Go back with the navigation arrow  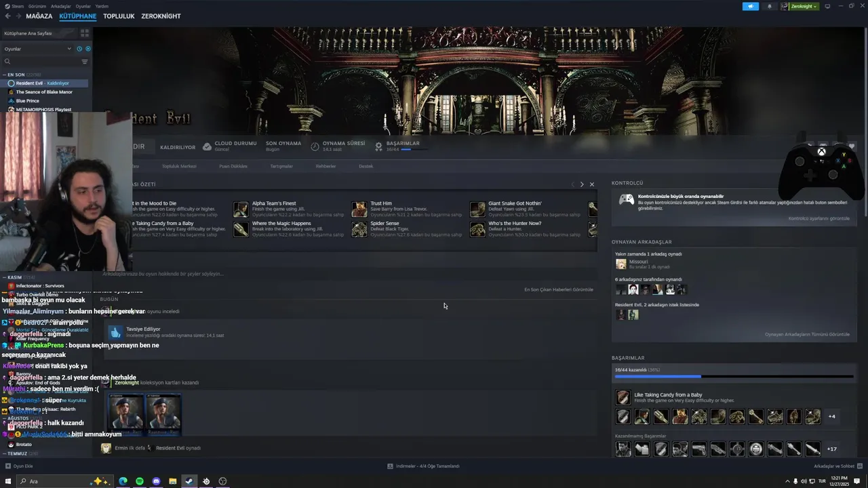pyautogui.click(x=8, y=16)
